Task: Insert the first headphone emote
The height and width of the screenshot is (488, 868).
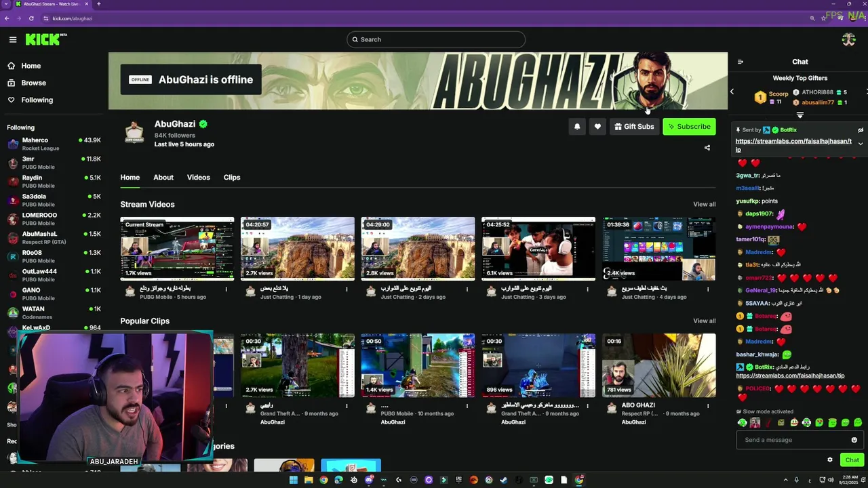Action: 743,423
